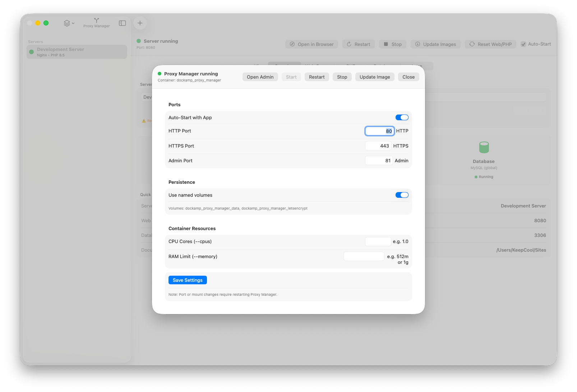The height and width of the screenshot is (392, 577).
Task: Select the Development Server entry
Action: [77, 51]
